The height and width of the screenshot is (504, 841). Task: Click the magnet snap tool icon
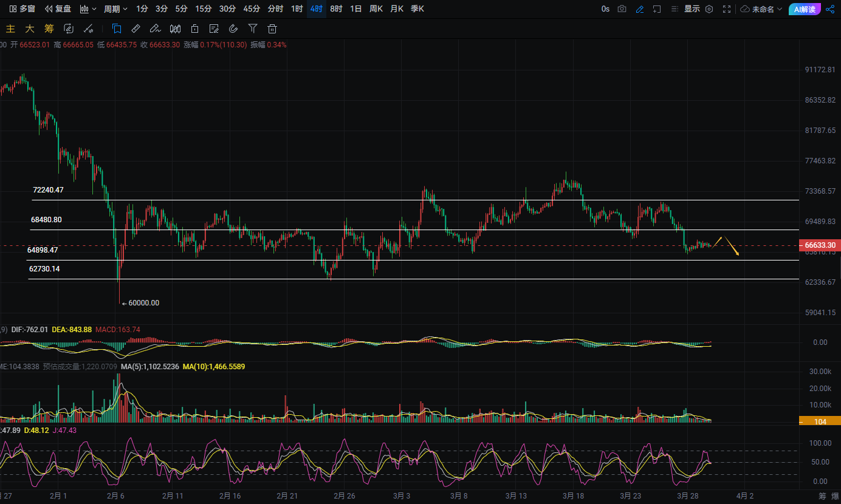click(x=233, y=29)
